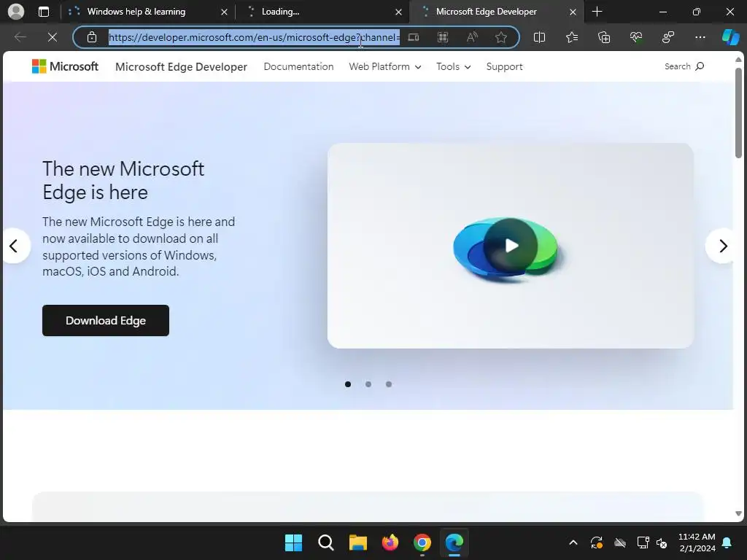Toggle split screen view
Viewport: 747px width, 560px height.
(x=539, y=37)
